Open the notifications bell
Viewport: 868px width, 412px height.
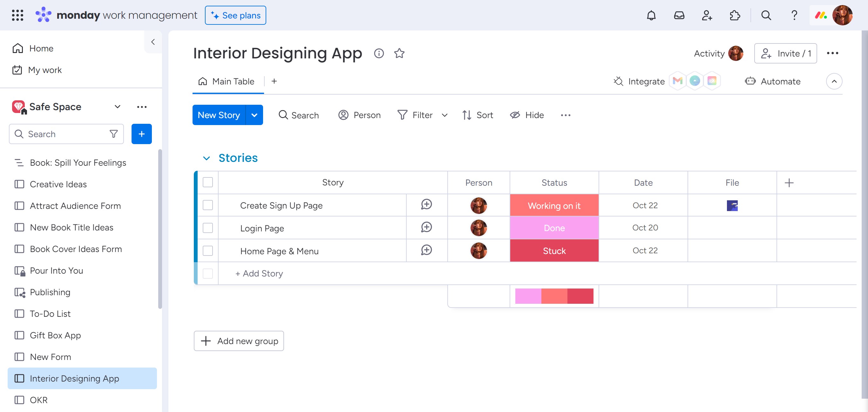tap(651, 16)
